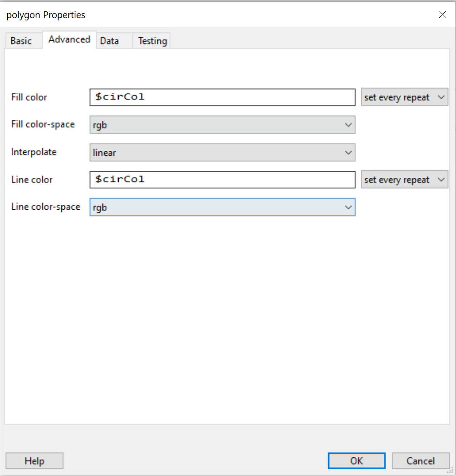456x476 pixels.
Task: Open Fill color update-timing dropdown
Action: tap(404, 97)
